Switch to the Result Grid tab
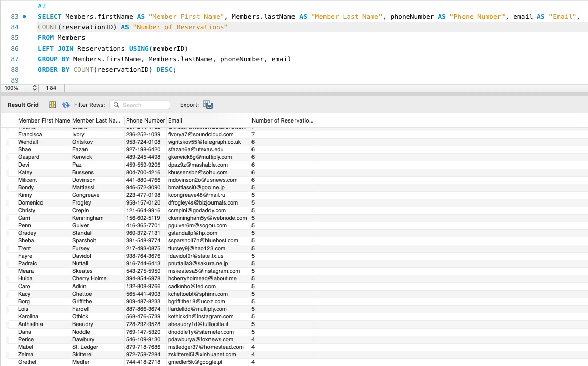The width and height of the screenshot is (588, 366). (x=23, y=105)
